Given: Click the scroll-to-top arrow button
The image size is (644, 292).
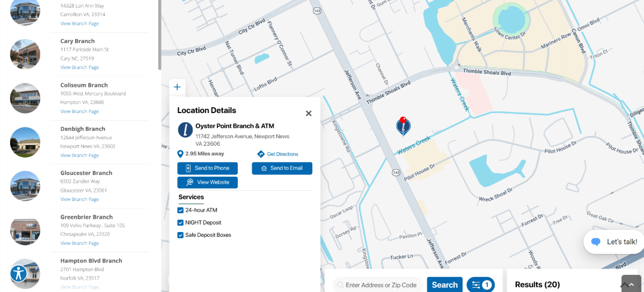Looking at the screenshot, I should coord(631,283).
